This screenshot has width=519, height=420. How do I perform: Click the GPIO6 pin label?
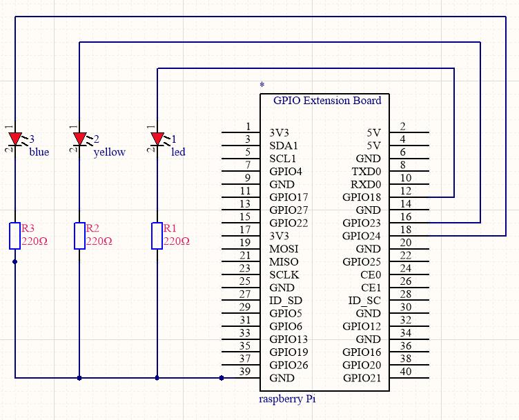pos(286,327)
